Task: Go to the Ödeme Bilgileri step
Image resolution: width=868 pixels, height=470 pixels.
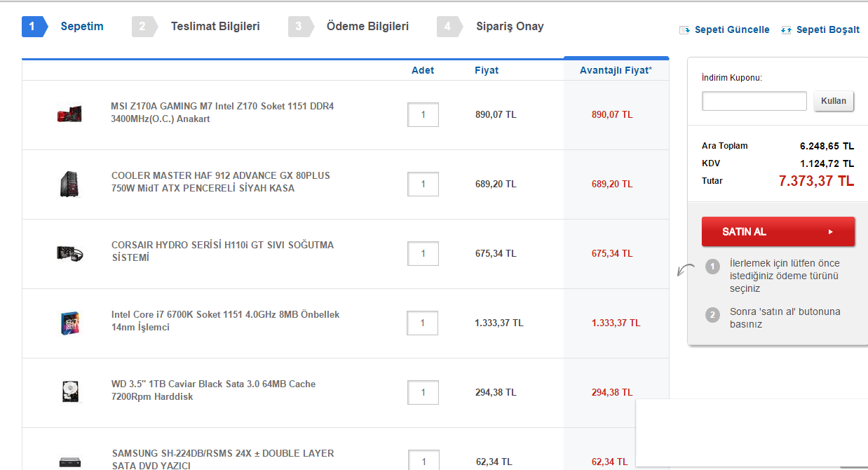Action: (x=348, y=27)
